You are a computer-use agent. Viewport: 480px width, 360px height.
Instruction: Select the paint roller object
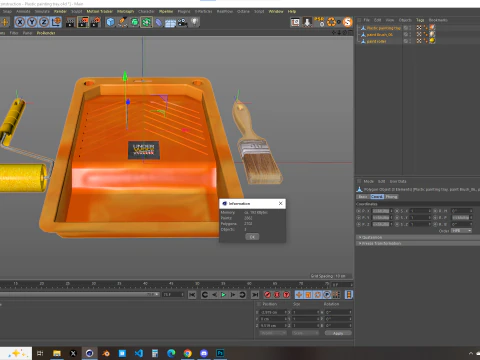point(376,41)
